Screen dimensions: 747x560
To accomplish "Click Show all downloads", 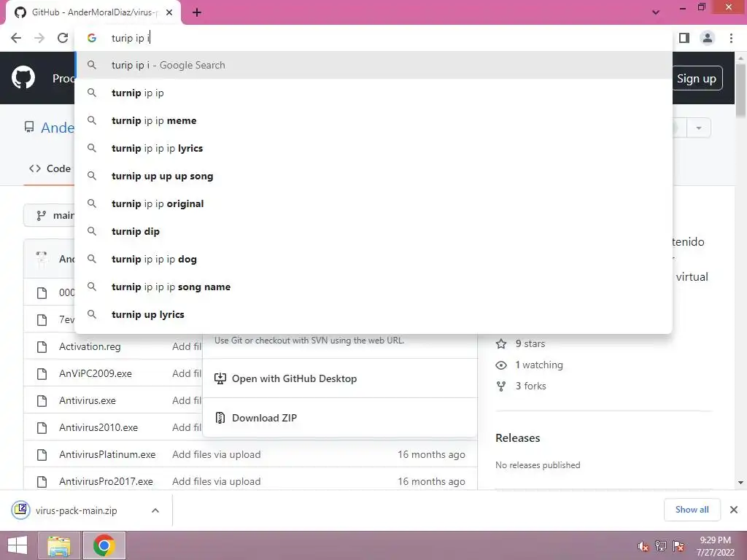I will 692,510.
